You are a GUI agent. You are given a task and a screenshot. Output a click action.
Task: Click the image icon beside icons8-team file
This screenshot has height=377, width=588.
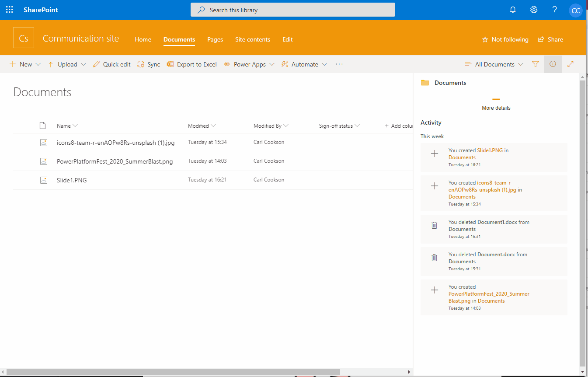[44, 142]
